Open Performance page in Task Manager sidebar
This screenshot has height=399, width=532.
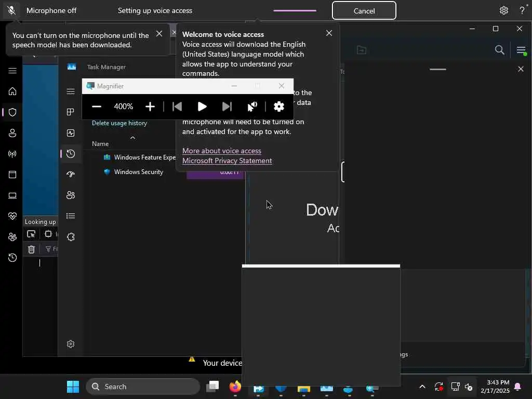coord(71,133)
